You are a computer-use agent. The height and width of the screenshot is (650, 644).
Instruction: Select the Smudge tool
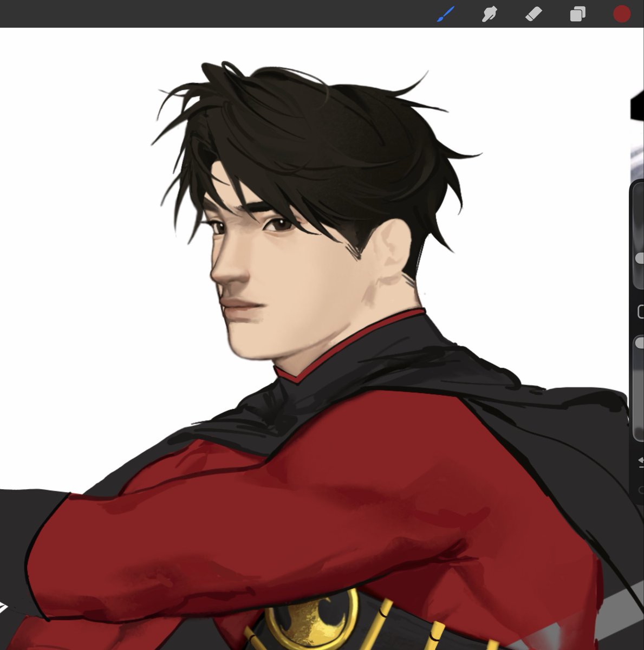(x=490, y=14)
